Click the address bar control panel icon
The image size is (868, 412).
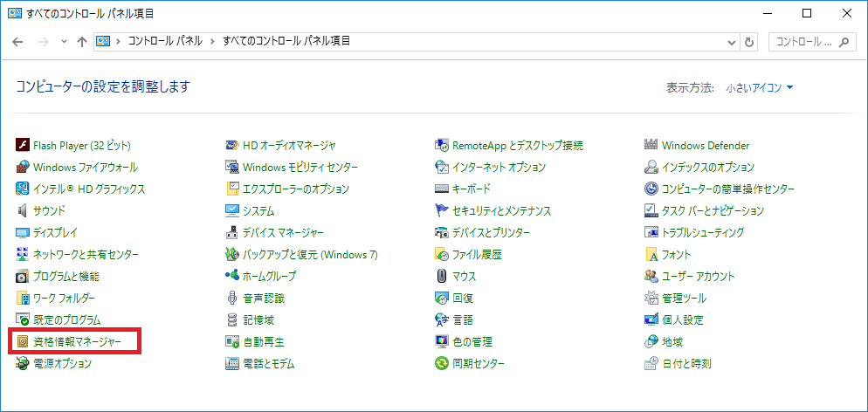coord(104,42)
